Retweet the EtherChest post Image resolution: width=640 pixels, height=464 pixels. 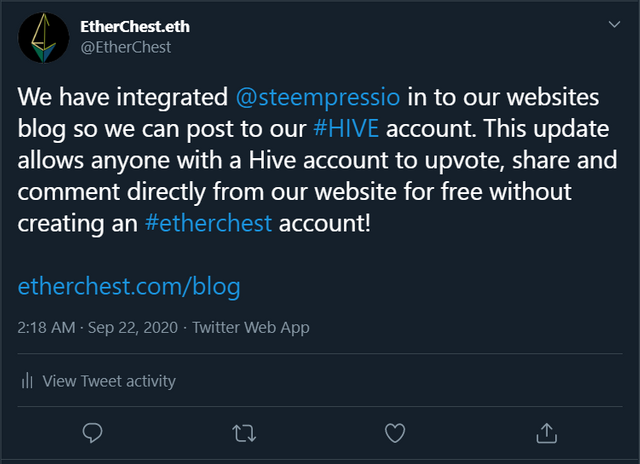(x=243, y=432)
